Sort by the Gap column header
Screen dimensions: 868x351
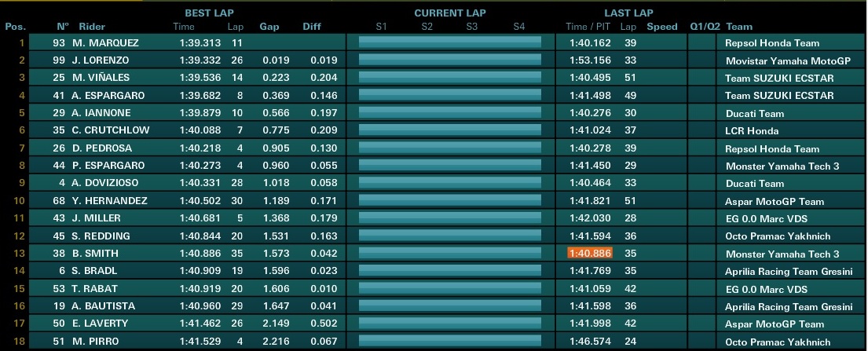269,27
